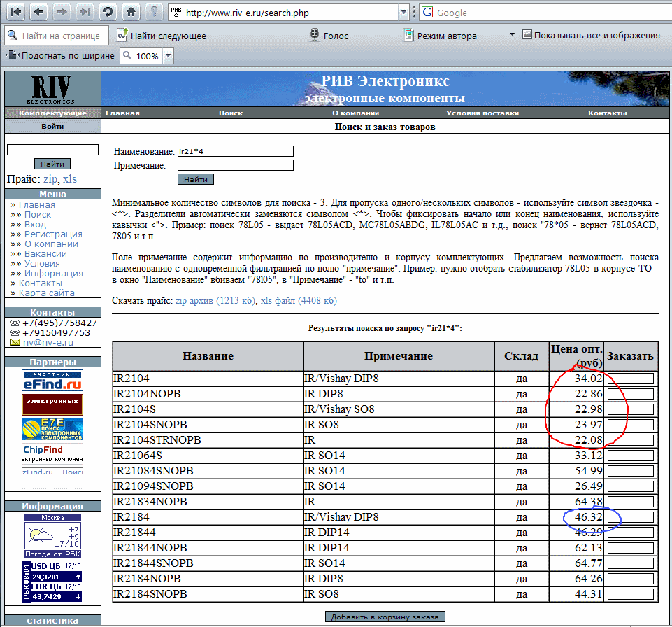This screenshot has width=672, height=627.
Task: Click the Примечание filter field
Action: 236,165
